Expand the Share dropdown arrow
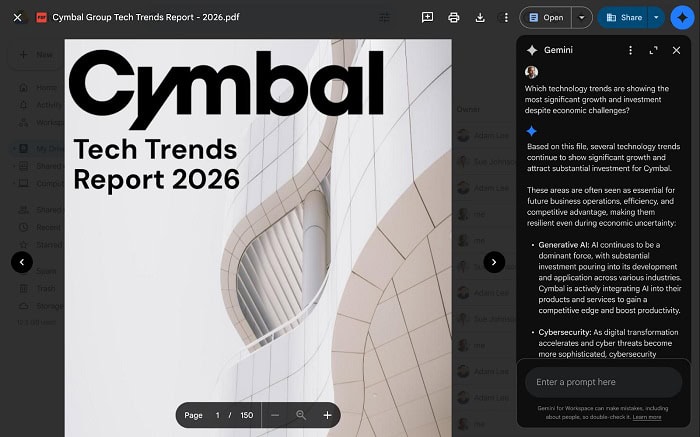This screenshot has width=700, height=437. click(x=656, y=17)
